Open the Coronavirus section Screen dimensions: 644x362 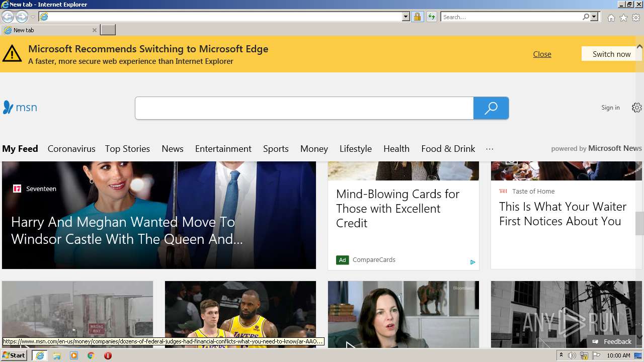tap(71, 149)
